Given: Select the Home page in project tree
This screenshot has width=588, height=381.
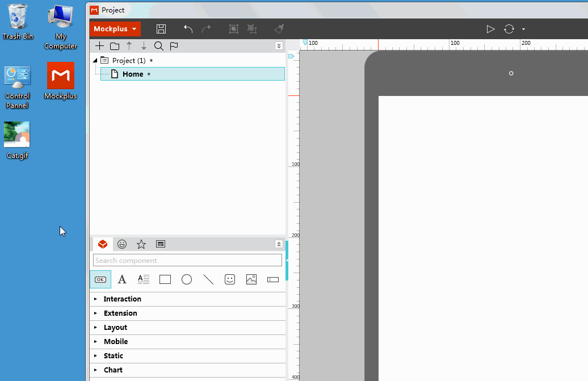Looking at the screenshot, I should (193, 74).
